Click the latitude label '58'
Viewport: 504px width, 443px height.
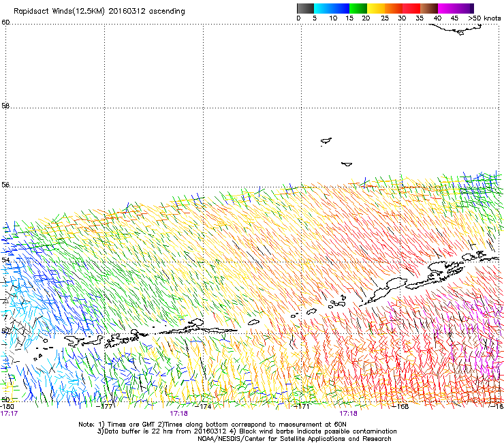tap(5, 106)
